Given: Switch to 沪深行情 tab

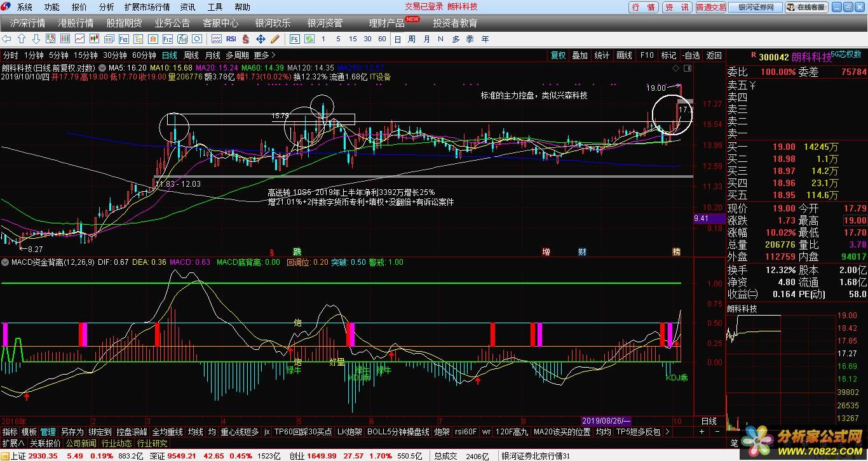Looking at the screenshot, I should [28, 23].
